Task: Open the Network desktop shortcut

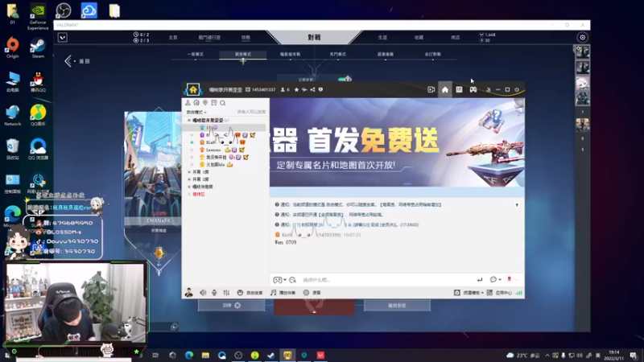Action: [13, 115]
